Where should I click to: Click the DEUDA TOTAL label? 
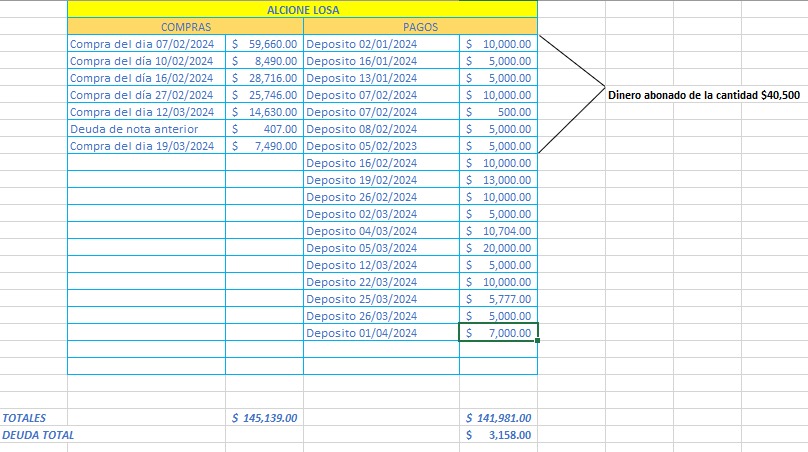click(38, 435)
